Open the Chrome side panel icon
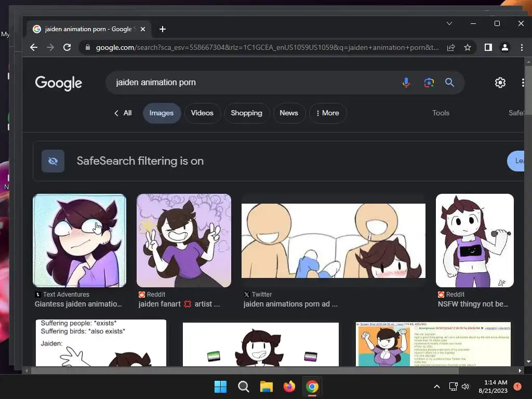The width and height of the screenshot is (532, 399). (488, 47)
